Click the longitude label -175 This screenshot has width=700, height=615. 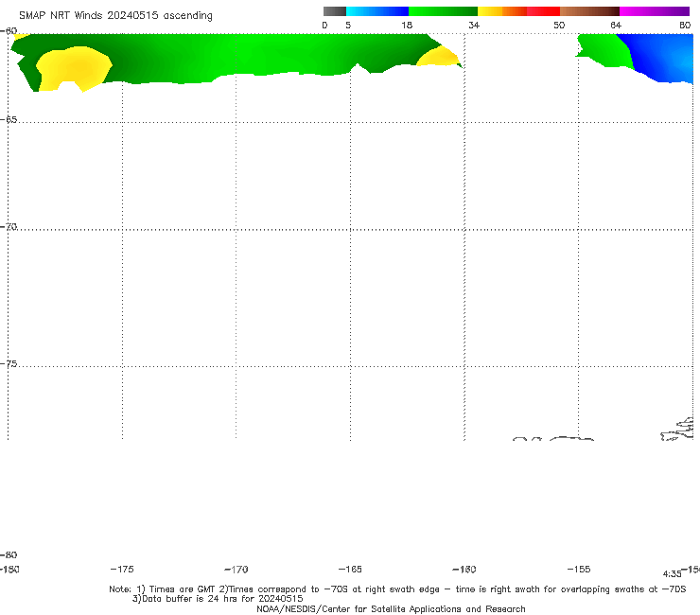(x=122, y=570)
